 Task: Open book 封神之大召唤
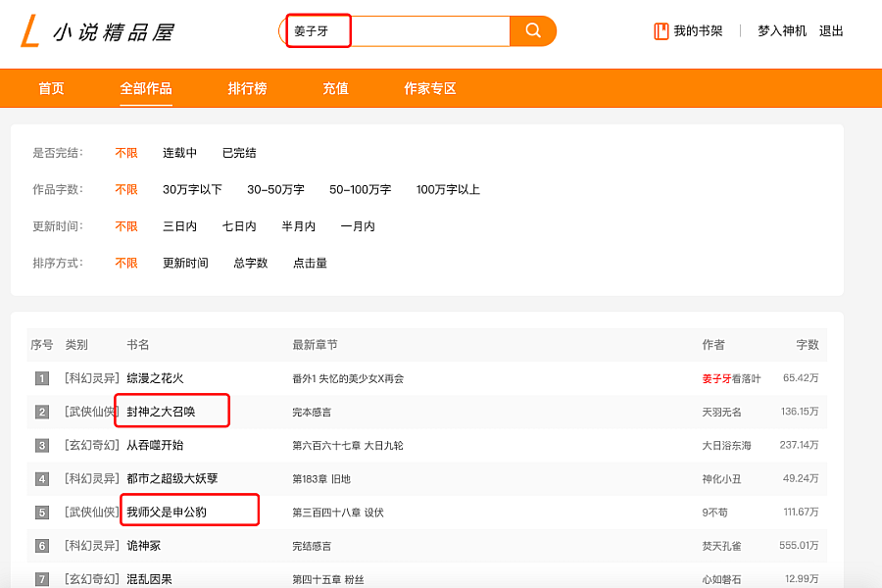[161, 412]
